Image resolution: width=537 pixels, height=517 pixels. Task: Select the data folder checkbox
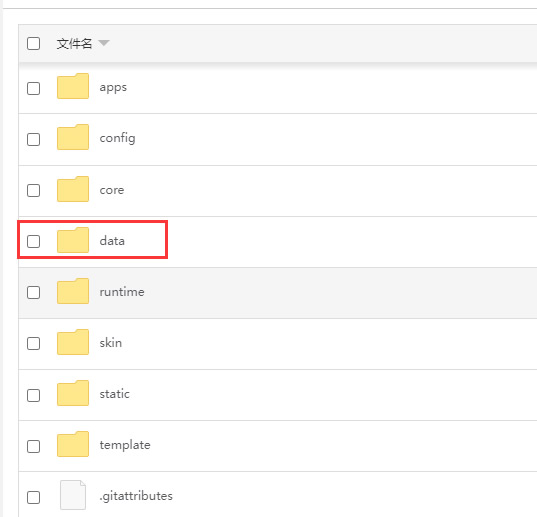click(34, 241)
